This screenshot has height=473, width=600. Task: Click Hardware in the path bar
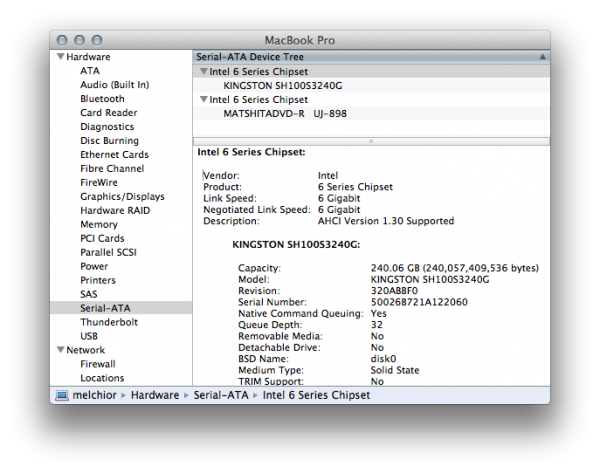point(155,395)
